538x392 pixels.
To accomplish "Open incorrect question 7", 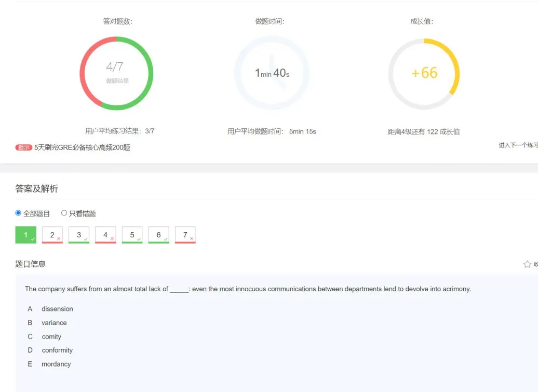I will (185, 235).
